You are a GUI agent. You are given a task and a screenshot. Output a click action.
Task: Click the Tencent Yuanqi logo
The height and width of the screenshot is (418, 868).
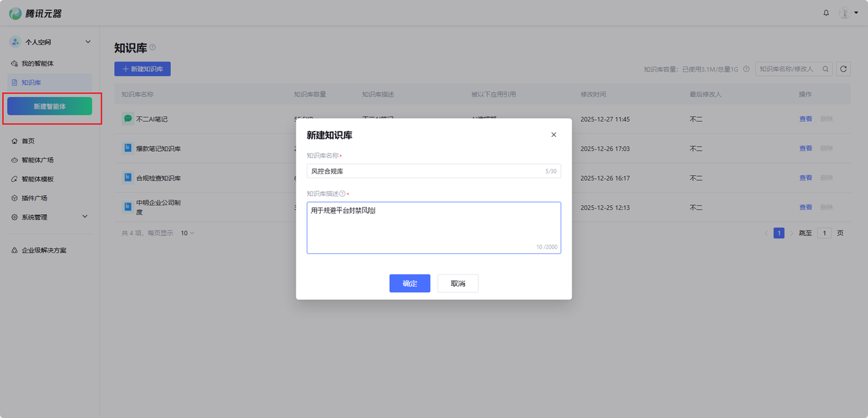pyautogui.click(x=35, y=13)
